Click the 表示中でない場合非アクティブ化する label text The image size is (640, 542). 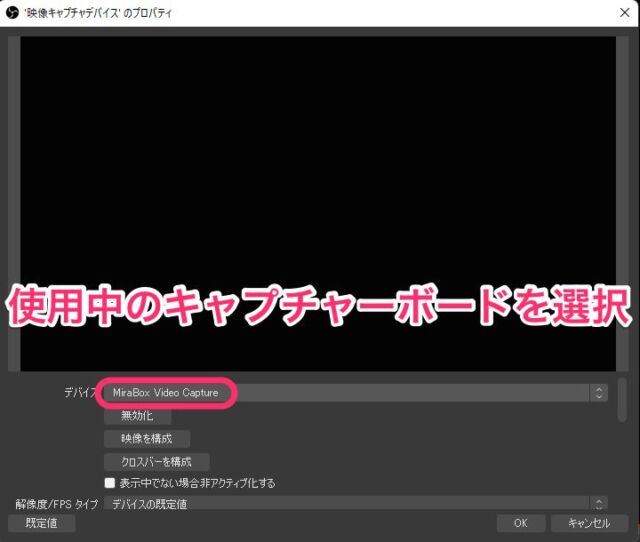coord(196,483)
